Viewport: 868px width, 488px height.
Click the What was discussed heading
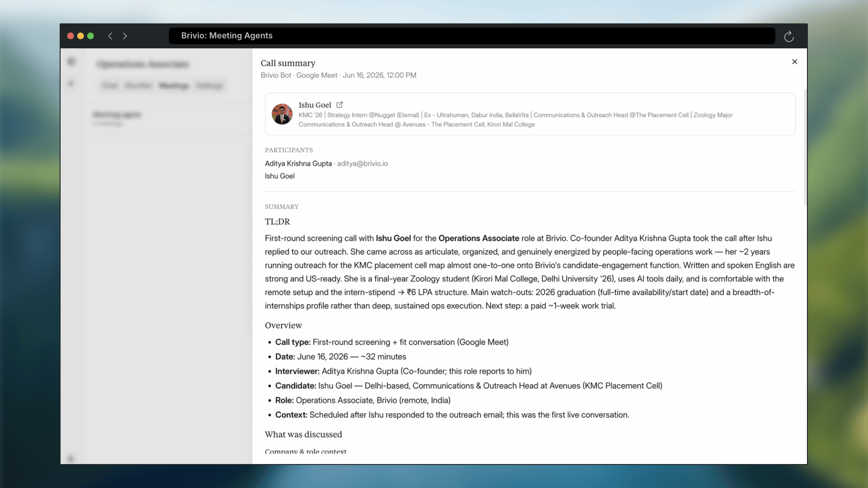pos(303,434)
